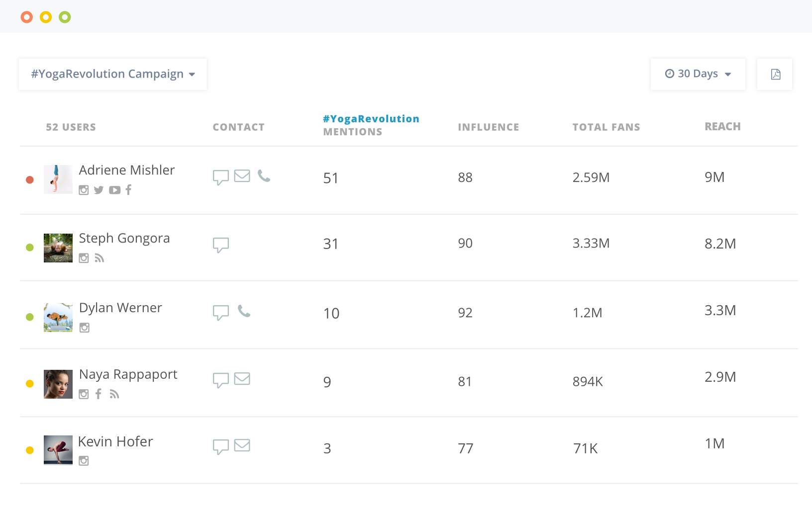Image resolution: width=812 pixels, height=508 pixels.
Task: Open the #YogaRevolution Campaign dropdown
Action: tap(113, 75)
